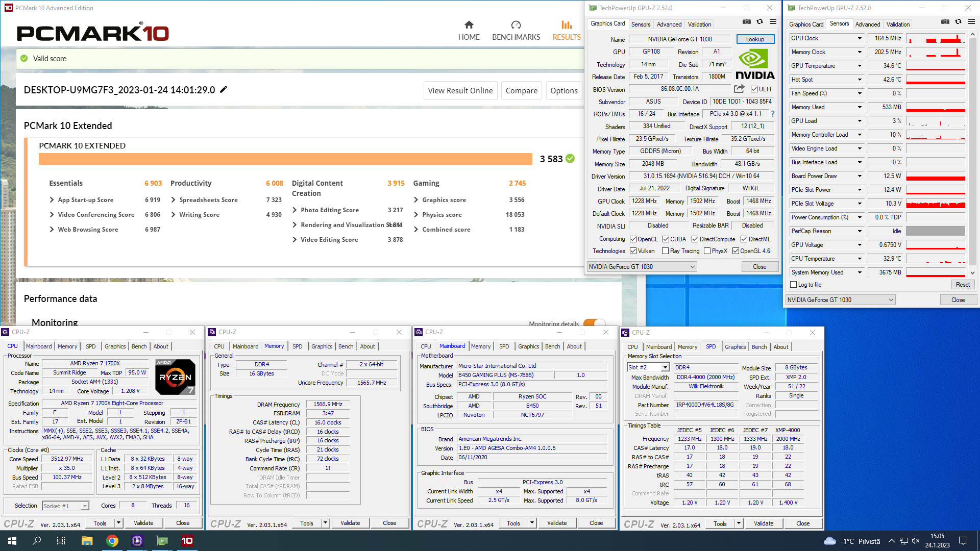The height and width of the screenshot is (551, 980).
Task: Select the PCMark 10 taskbar icon
Action: pos(187,541)
